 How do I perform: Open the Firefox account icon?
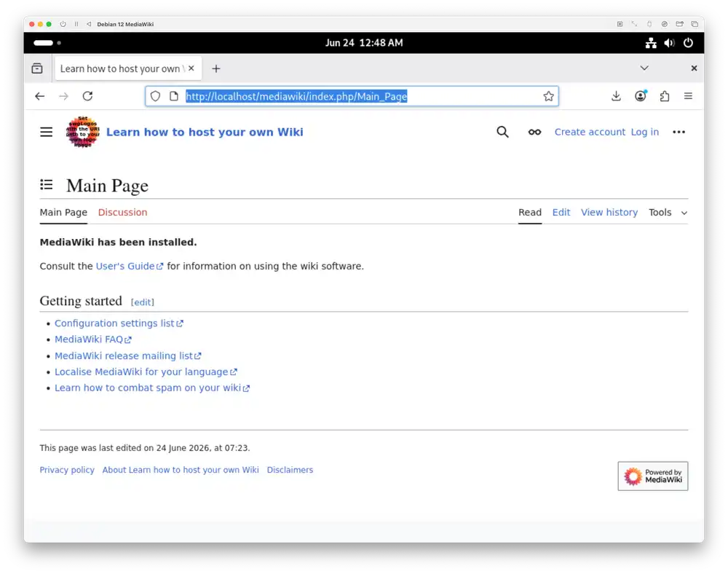pos(640,96)
